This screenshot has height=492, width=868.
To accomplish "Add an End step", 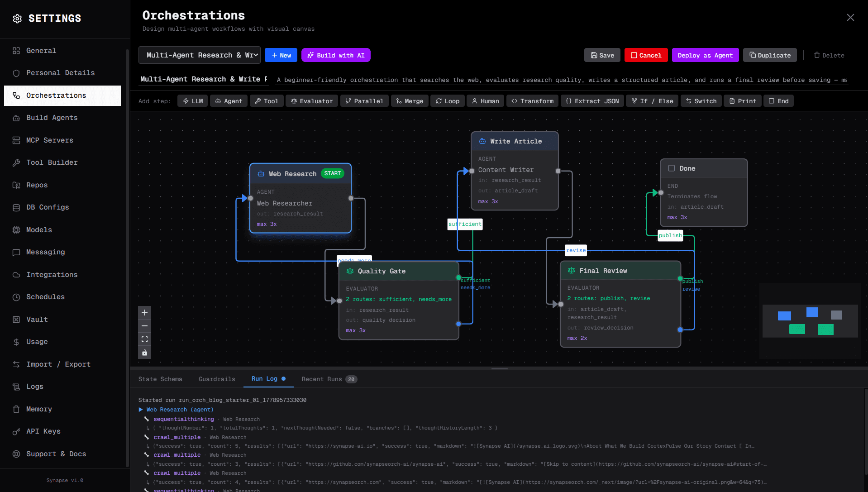I will click(x=778, y=101).
